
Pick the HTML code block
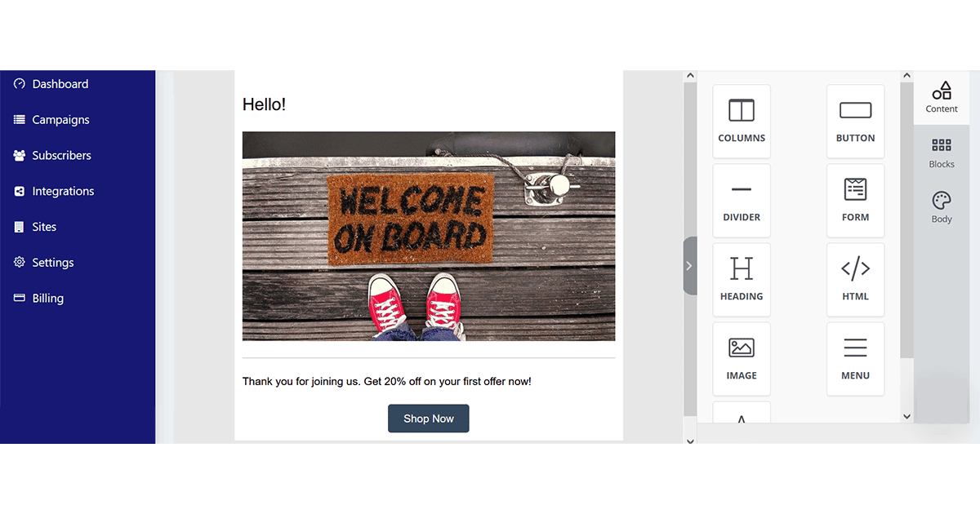tap(855, 280)
